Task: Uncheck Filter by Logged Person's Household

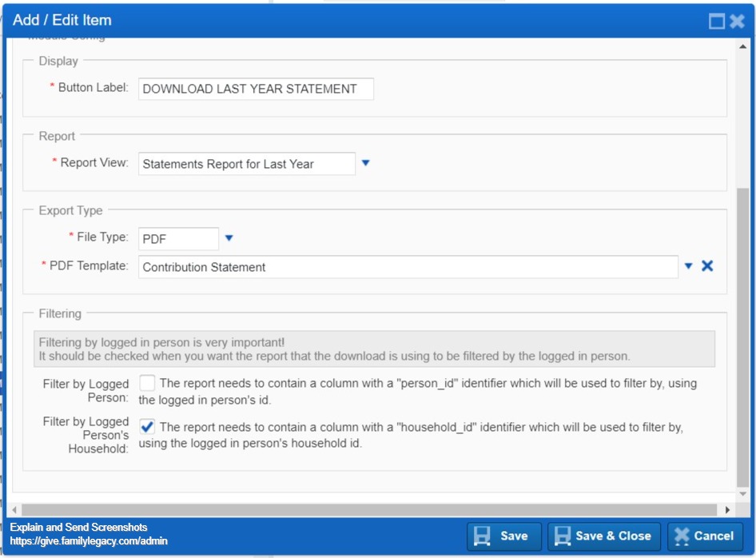Action: (x=147, y=427)
